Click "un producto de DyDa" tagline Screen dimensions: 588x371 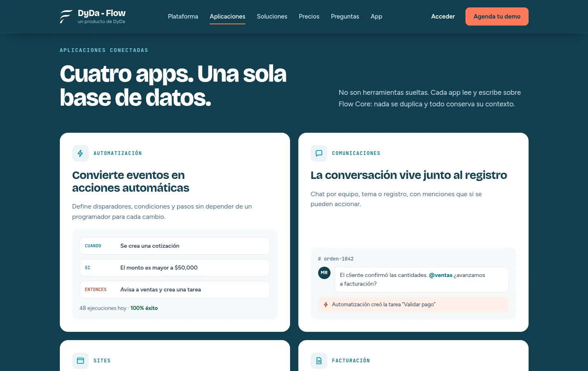[x=101, y=21]
